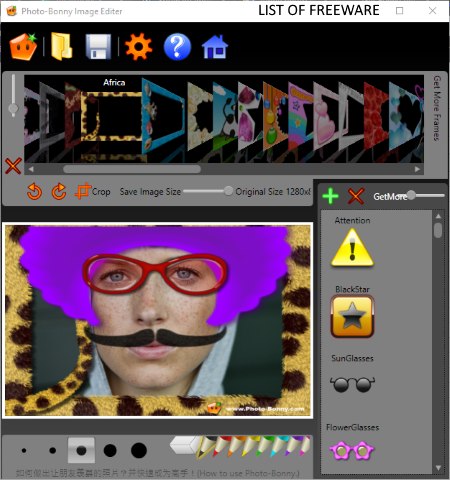The height and width of the screenshot is (480, 450).
Task: Select the second smallest brush size
Action: 52,450
